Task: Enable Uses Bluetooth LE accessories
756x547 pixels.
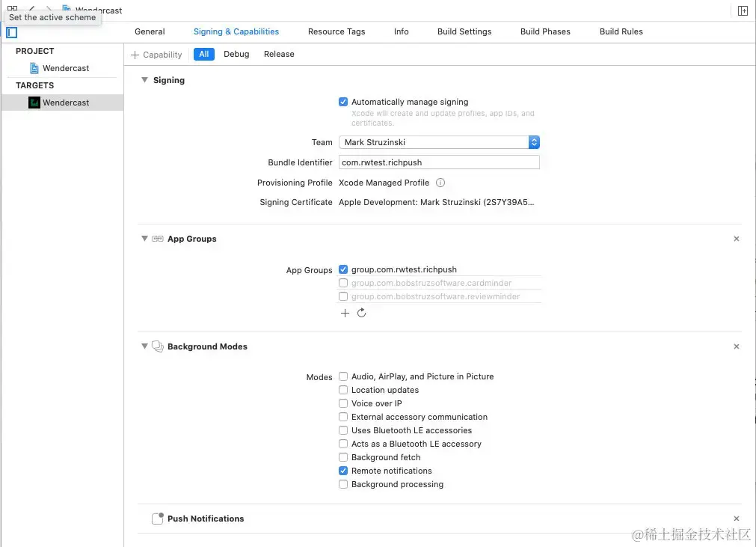Action: [x=343, y=430]
